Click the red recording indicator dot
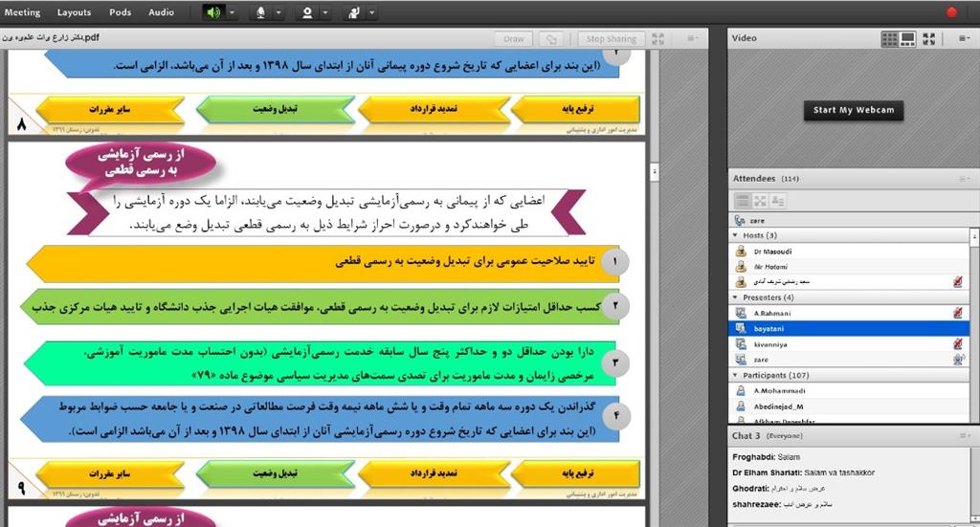Viewport: 980px width, 527px height. (x=951, y=11)
